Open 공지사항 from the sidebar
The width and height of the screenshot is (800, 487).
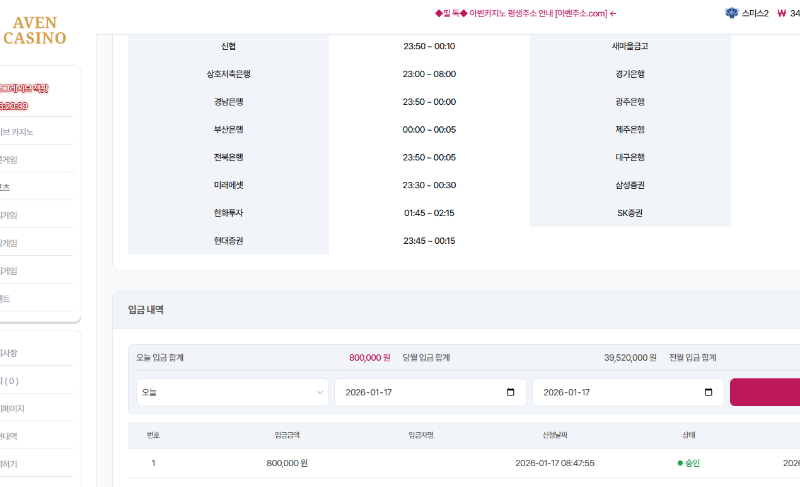tap(10, 352)
